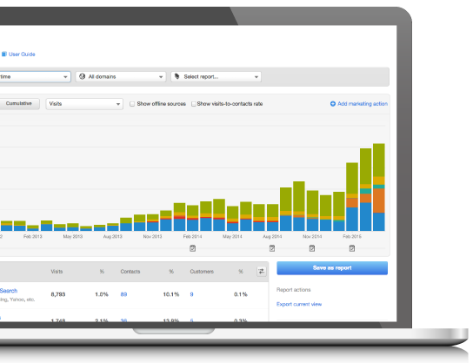Screen dimensions: 473x363
Task: Open marketing action marker under Nov 2014
Action: tap(312, 248)
